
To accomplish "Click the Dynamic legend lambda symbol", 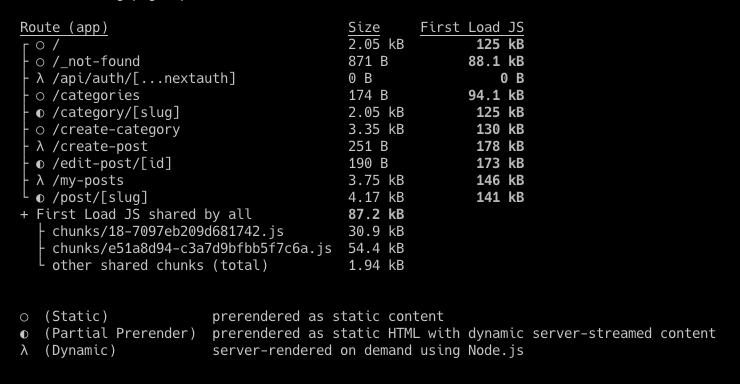I will [x=24, y=350].
